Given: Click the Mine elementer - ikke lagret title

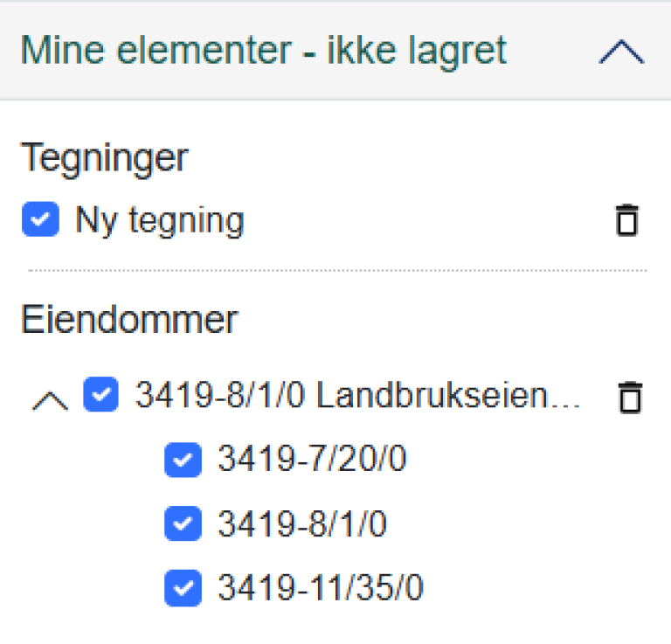Looking at the screenshot, I should click(263, 52).
